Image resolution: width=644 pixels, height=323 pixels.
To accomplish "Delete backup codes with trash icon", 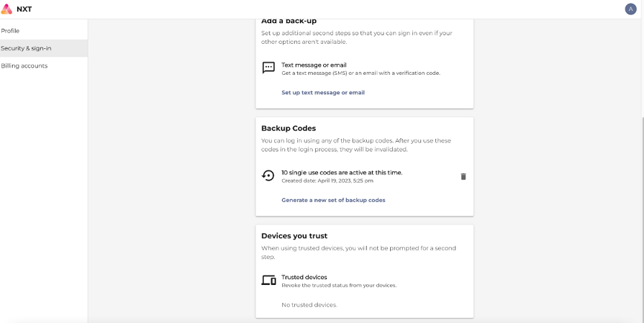I will pyautogui.click(x=463, y=176).
